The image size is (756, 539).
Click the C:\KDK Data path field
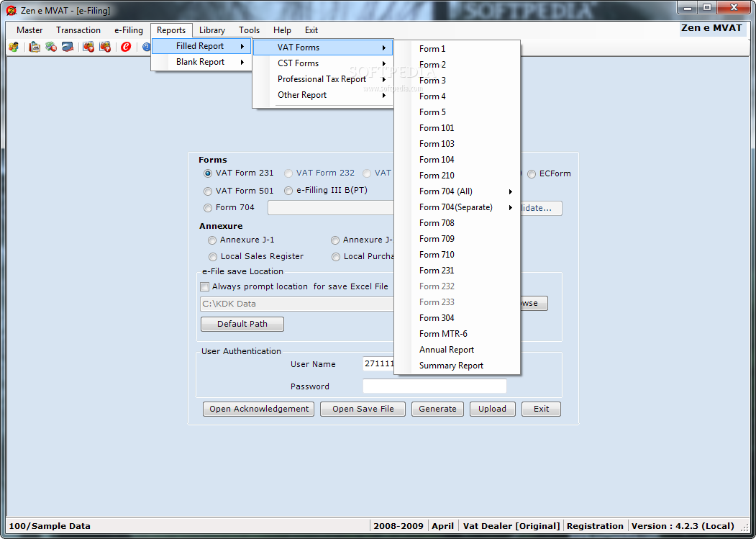point(297,304)
